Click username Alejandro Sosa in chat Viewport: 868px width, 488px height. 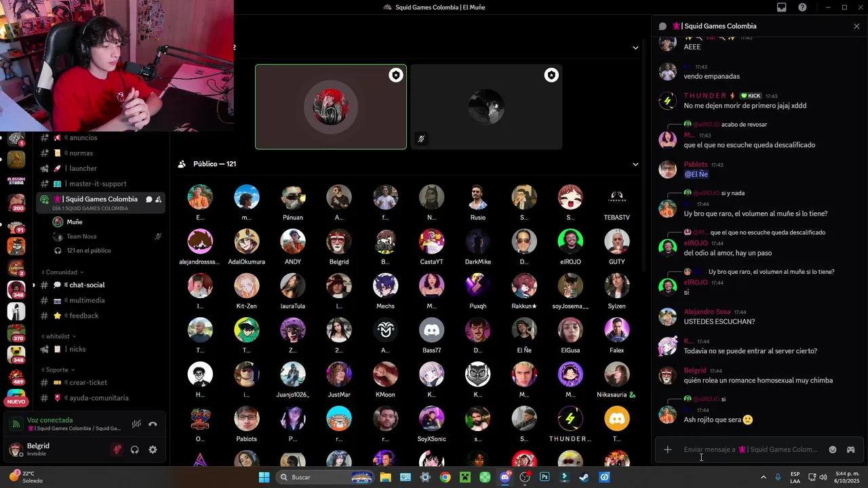coord(707,312)
